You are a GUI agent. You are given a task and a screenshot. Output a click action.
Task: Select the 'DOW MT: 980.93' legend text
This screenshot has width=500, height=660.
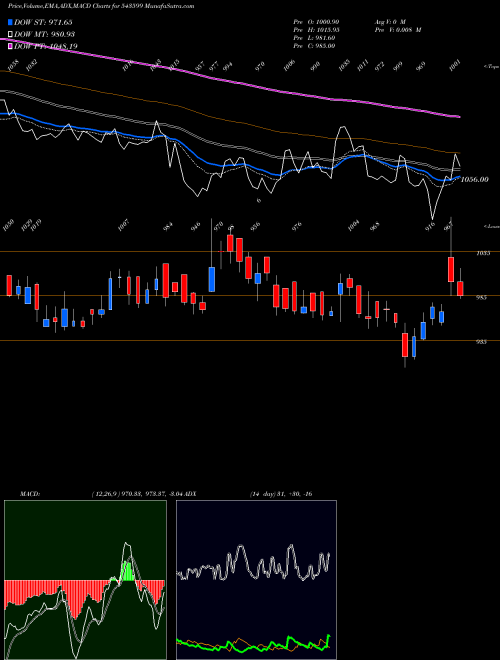[45, 34]
